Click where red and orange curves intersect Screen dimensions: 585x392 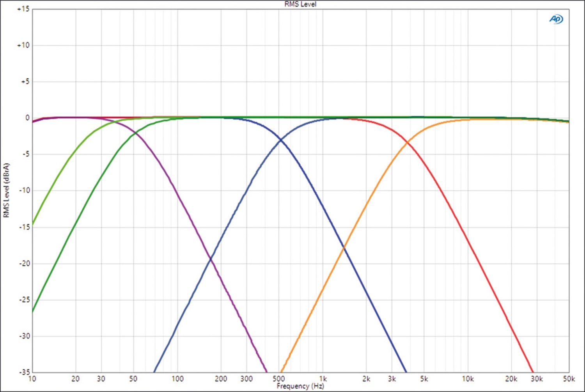tap(408, 143)
